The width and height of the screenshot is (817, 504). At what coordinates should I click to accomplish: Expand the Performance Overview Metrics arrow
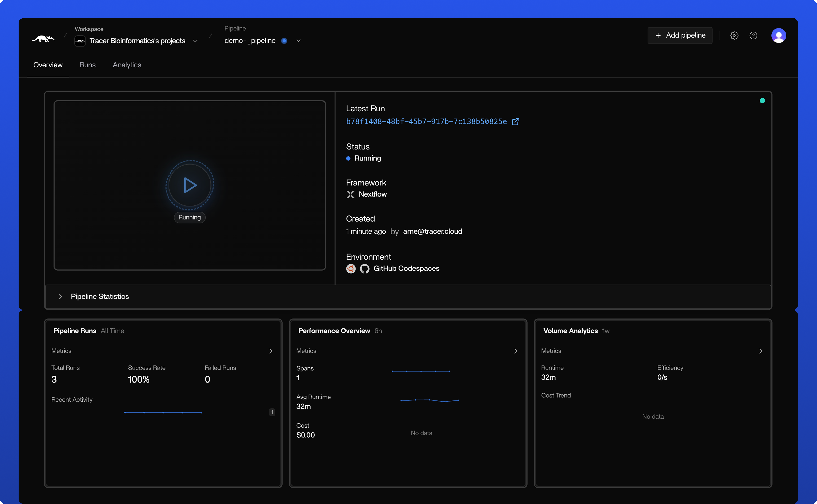[x=516, y=351]
